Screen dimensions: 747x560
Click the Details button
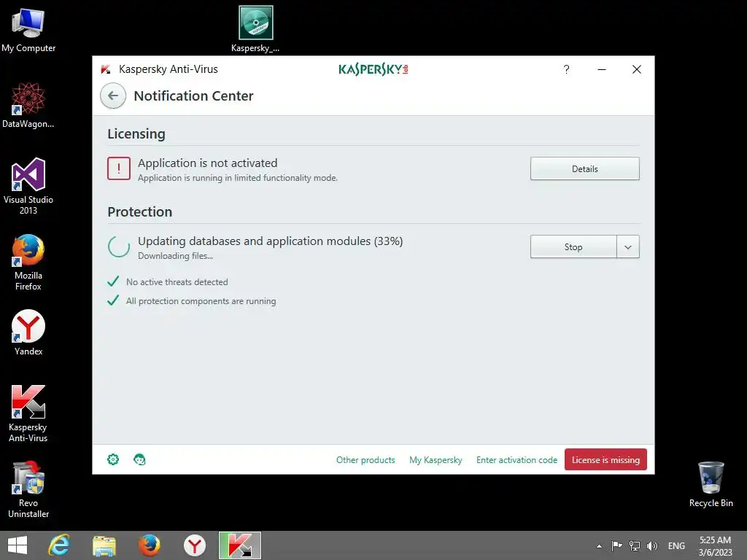[x=584, y=168]
